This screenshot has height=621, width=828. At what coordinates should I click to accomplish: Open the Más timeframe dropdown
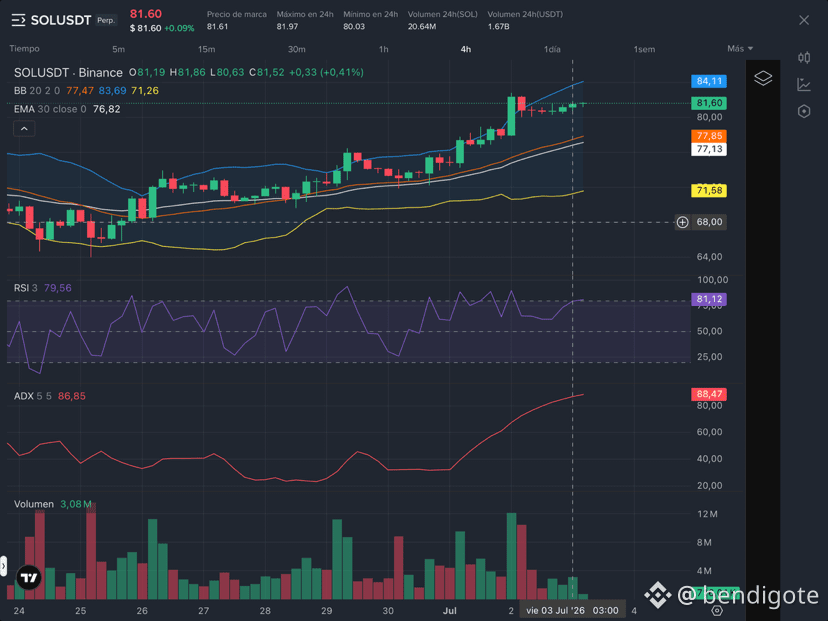(740, 49)
